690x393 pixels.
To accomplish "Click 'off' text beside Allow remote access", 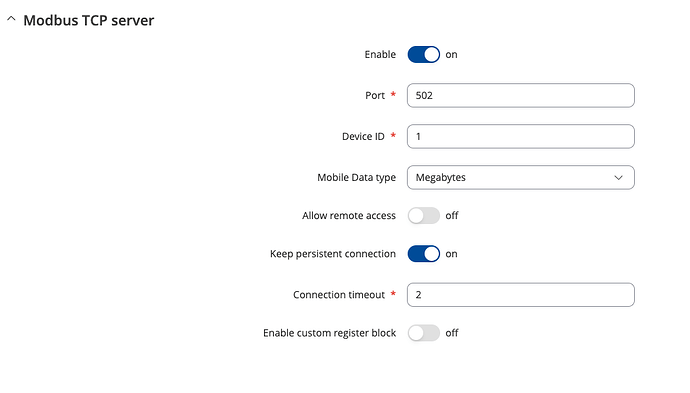I will click(452, 216).
